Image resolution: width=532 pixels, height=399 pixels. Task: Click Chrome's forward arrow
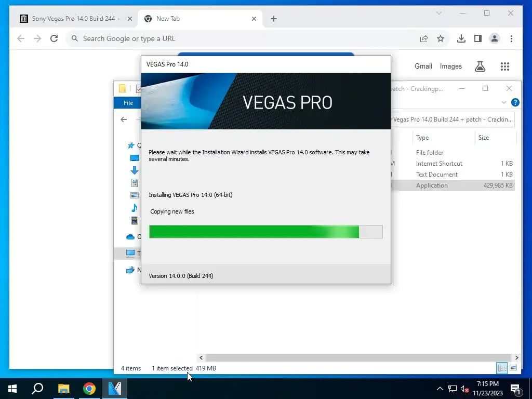click(37, 38)
